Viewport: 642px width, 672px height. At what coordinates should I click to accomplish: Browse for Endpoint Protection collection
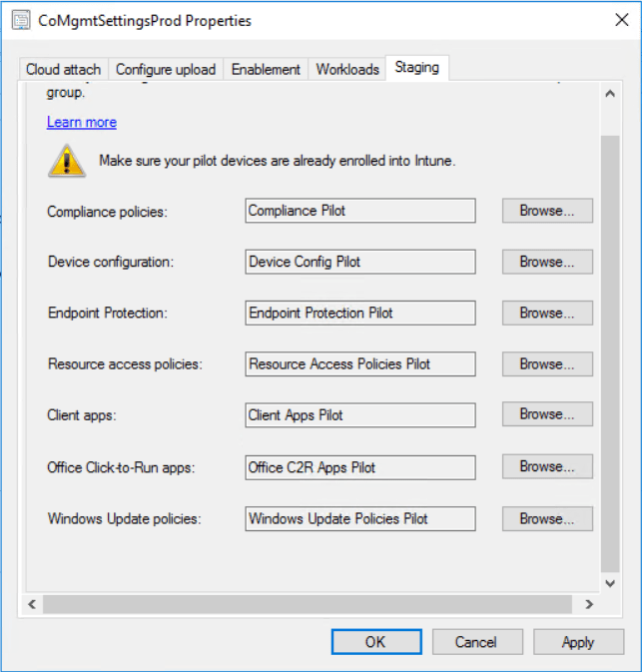[x=547, y=313]
